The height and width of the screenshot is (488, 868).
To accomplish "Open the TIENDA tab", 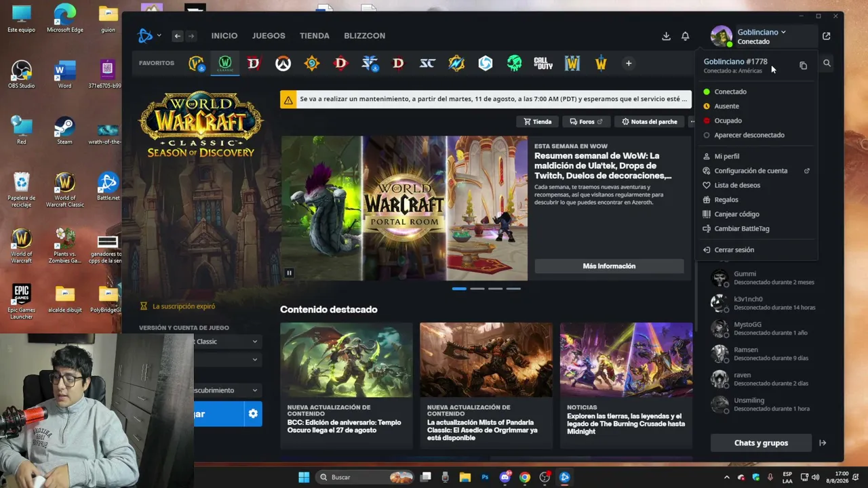I will coord(315,36).
